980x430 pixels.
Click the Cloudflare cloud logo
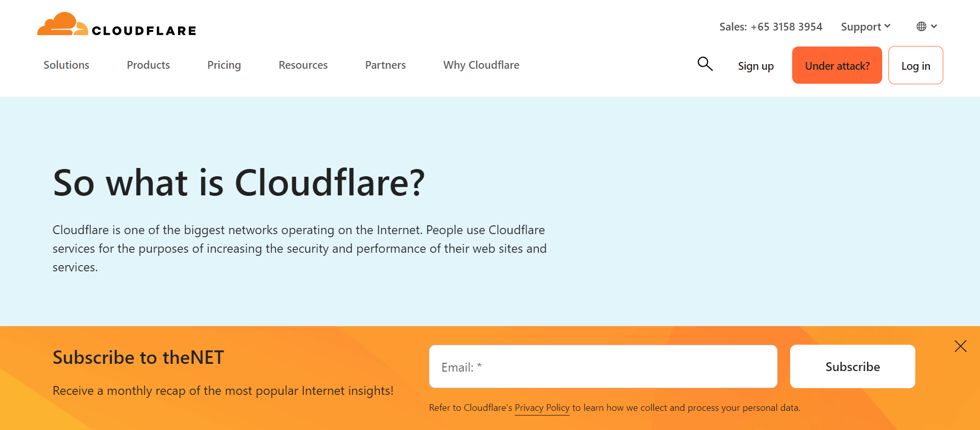(62, 24)
